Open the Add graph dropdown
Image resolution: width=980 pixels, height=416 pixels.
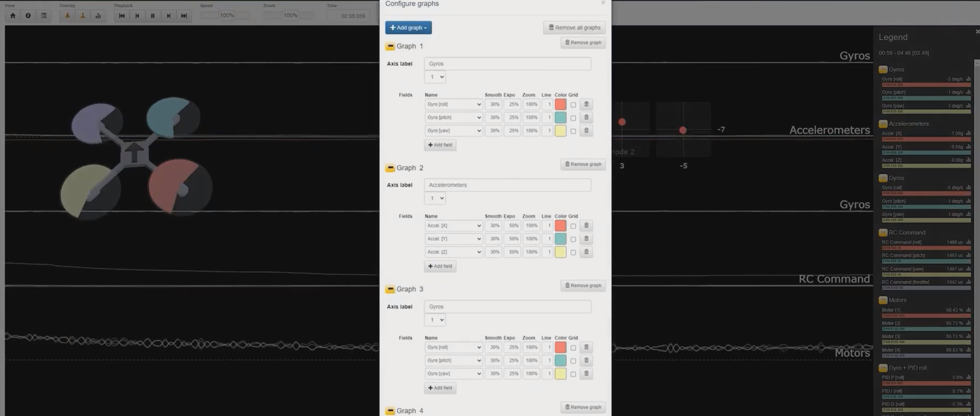tap(408, 28)
